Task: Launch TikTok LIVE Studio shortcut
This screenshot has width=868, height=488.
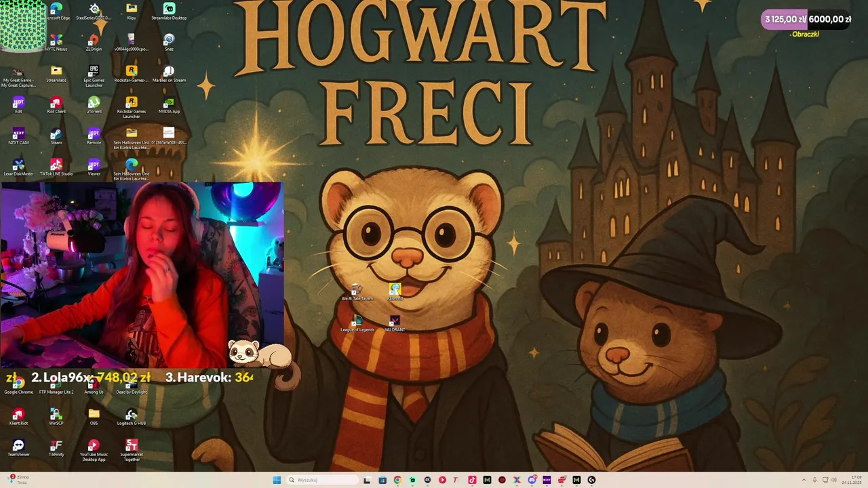Action: coord(56,167)
